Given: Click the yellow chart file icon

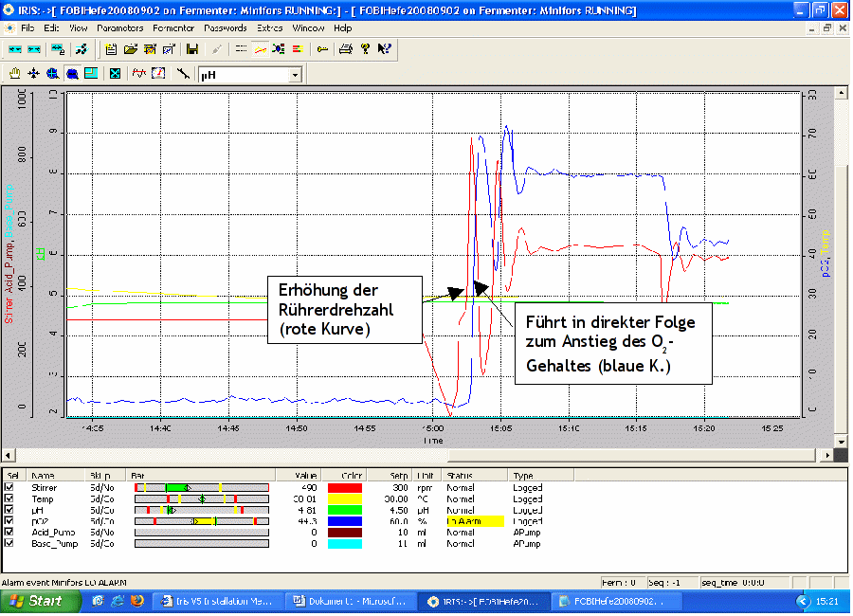Looking at the screenshot, I should 150,49.
